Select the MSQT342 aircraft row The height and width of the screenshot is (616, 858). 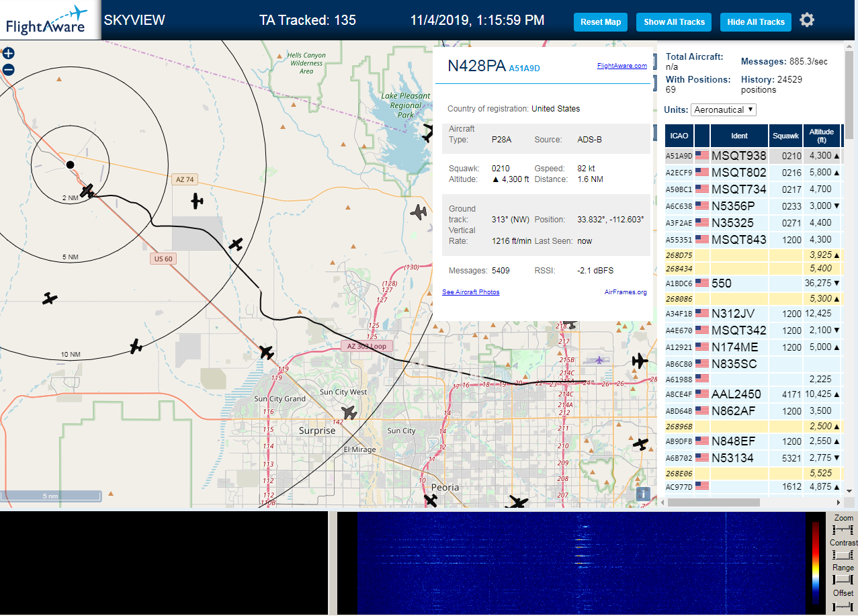coord(753,331)
